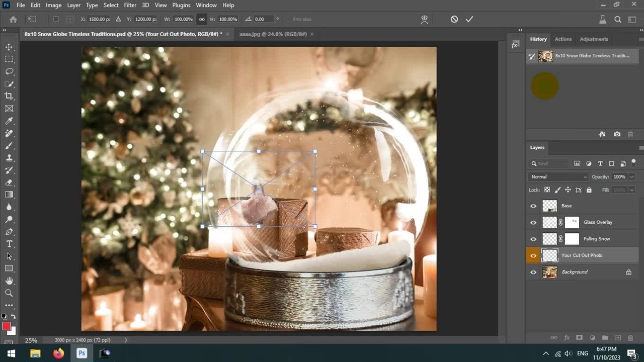Expand the Opacity dropdown arrow
The height and width of the screenshot is (362, 644).
[x=631, y=176]
